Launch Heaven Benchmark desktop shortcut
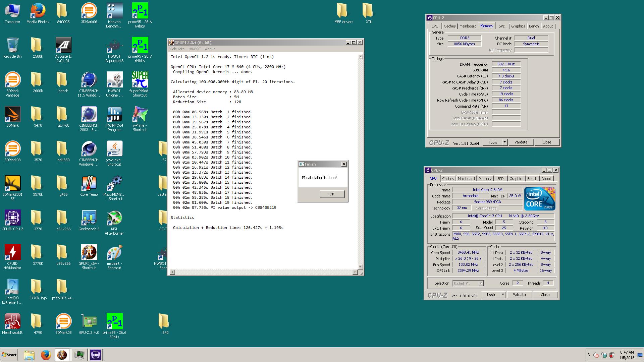 (114, 15)
